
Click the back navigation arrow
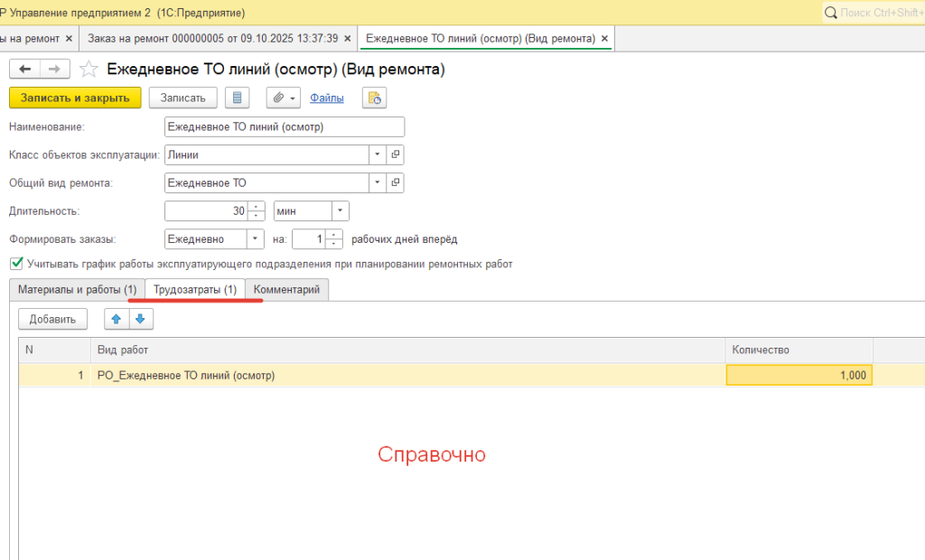tap(25, 69)
